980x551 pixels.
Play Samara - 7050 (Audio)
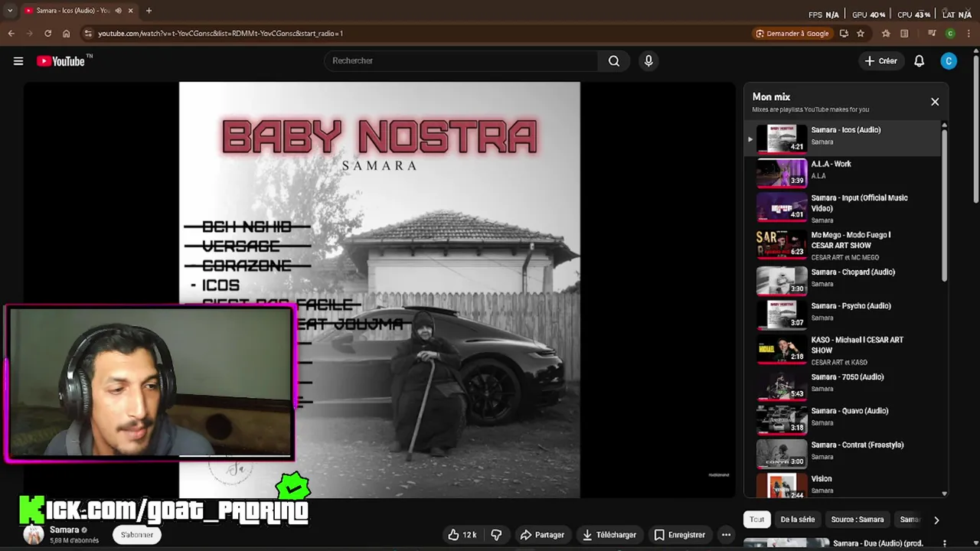842,386
